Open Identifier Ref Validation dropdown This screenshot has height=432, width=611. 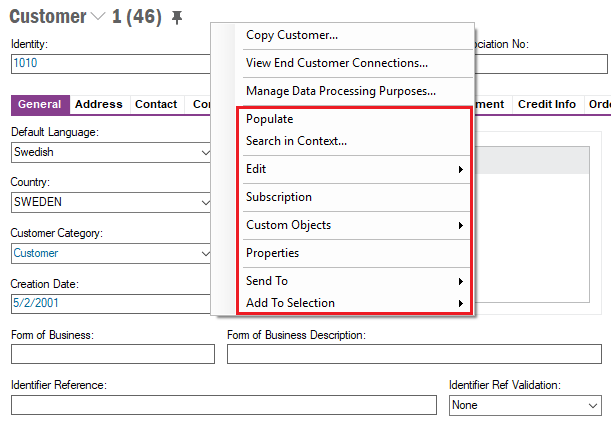click(x=592, y=405)
